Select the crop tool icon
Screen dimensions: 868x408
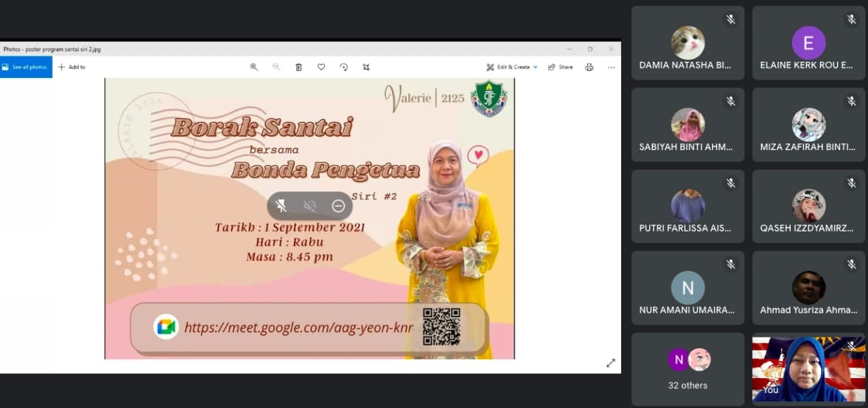pyautogui.click(x=366, y=67)
